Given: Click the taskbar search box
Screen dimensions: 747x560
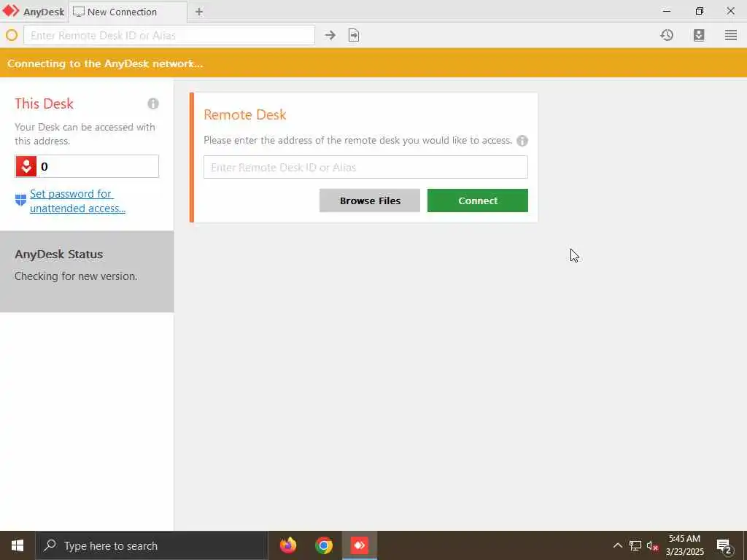Looking at the screenshot, I should (152, 545).
